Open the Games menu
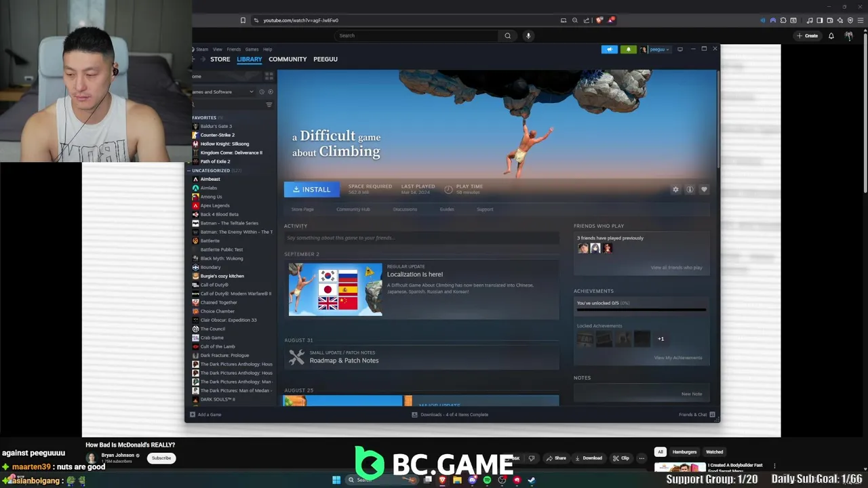868x488 pixels. pyautogui.click(x=252, y=49)
